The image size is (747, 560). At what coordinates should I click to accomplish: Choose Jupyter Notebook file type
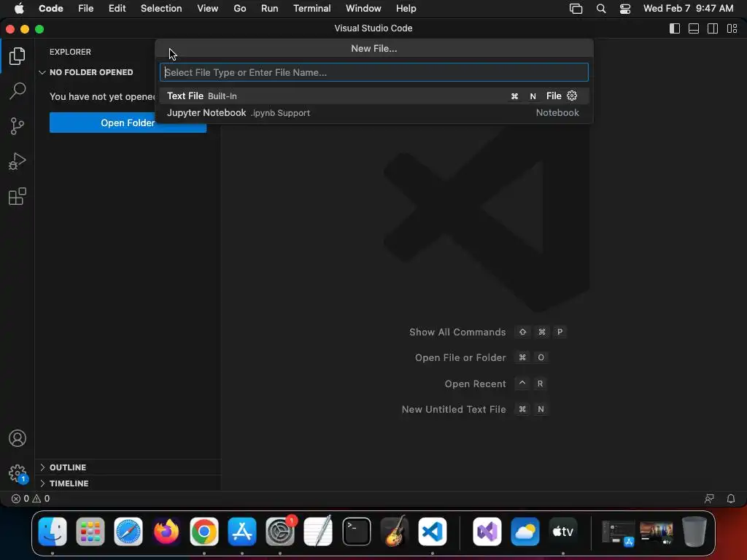[x=374, y=113]
